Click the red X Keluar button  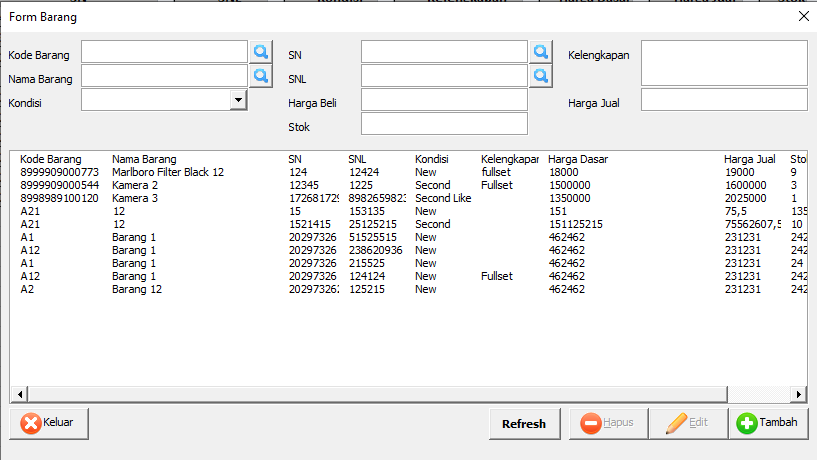click(x=43, y=423)
